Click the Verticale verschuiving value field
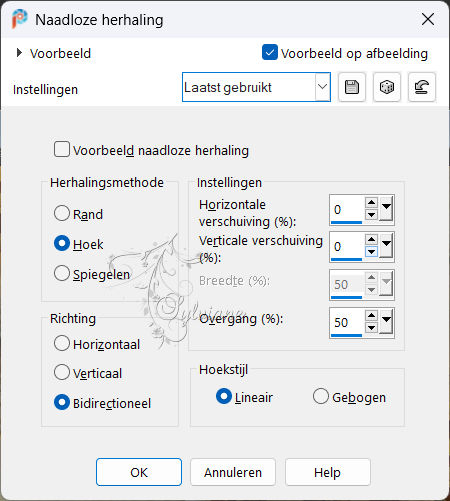Image resolution: width=450 pixels, height=501 pixels. pyautogui.click(x=347, y=246)
